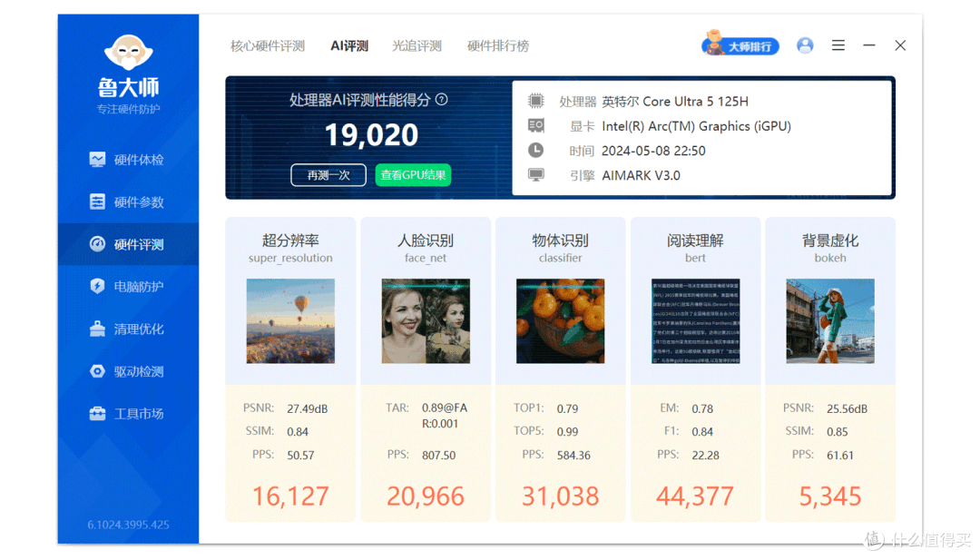The width and height of the screenshot is (980, 560).
Task: Open 硬件体检 icon in sidebar
Action: click(x=97, y=160)
